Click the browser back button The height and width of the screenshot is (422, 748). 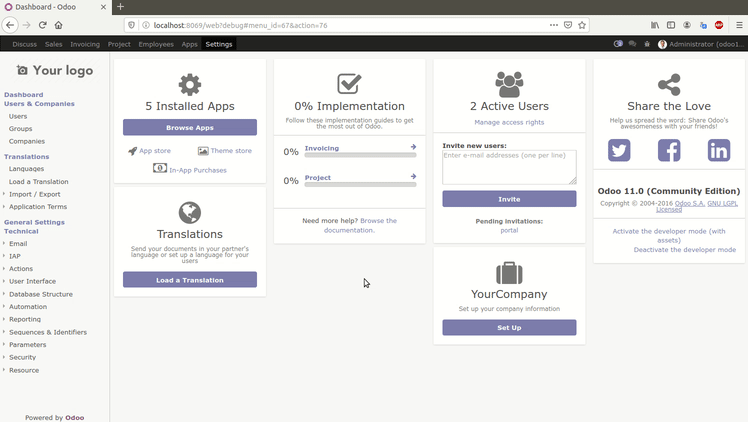click(10, 25)
